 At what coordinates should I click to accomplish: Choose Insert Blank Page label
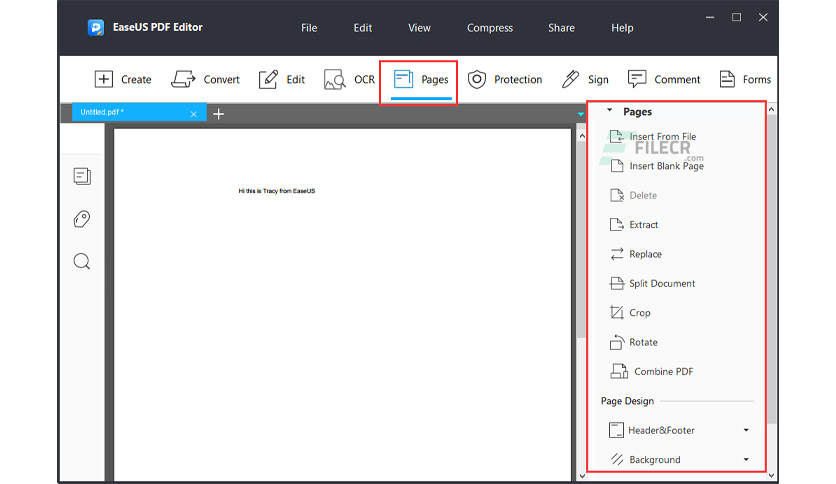pyautogui.click(x=666, y=166)
